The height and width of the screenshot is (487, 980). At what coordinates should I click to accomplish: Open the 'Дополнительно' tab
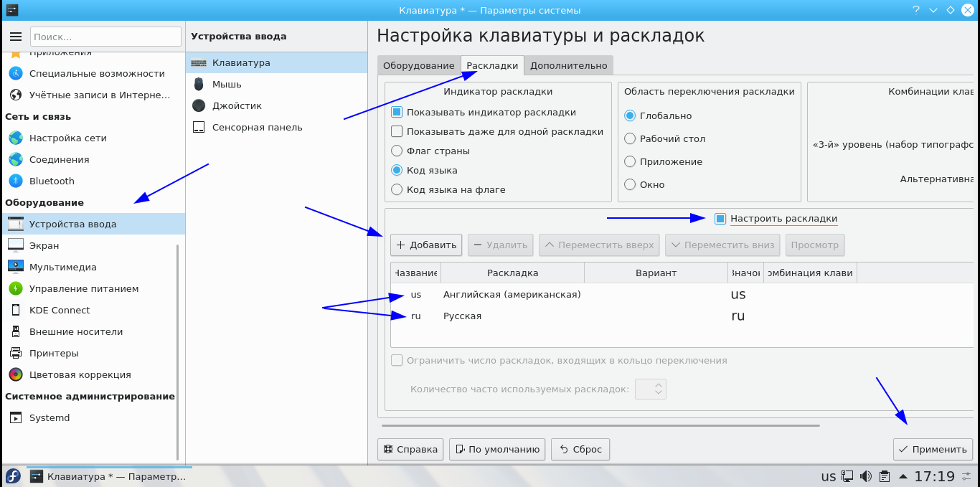click(568, 65)
